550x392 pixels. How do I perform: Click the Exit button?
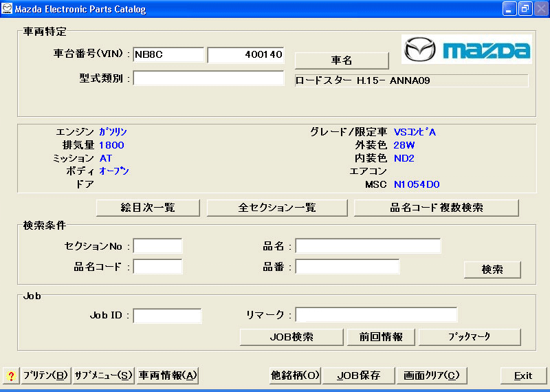523,376
